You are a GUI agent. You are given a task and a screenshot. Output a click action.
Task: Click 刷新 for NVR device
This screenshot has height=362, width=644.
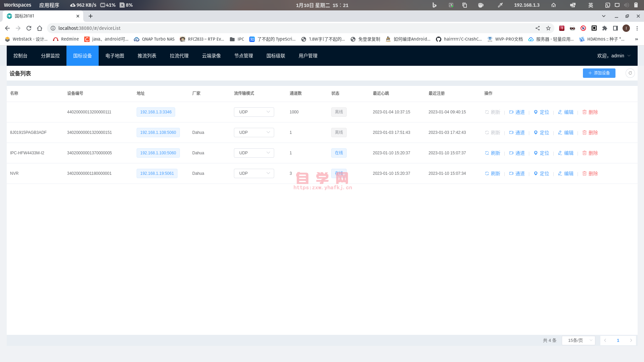[492, 173]
